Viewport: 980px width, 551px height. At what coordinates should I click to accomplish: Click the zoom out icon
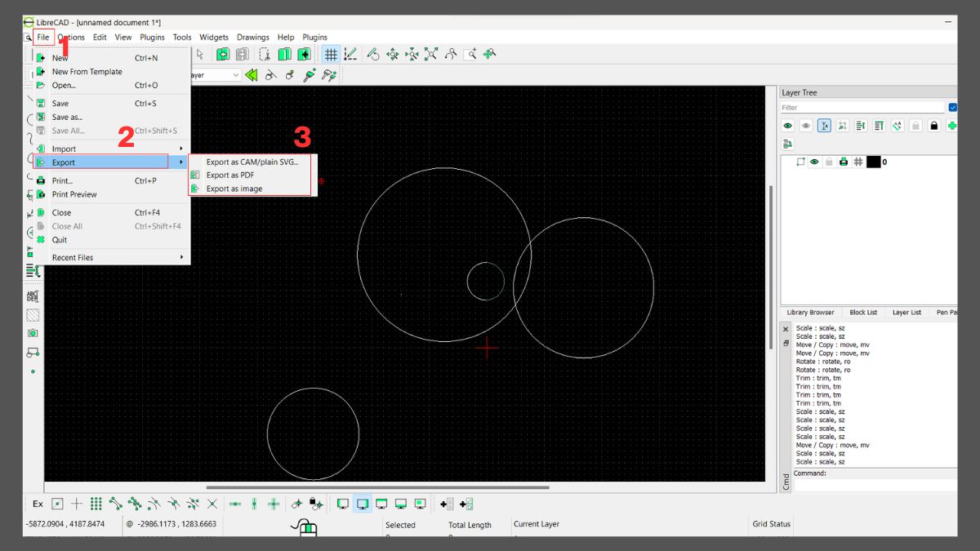[x=412, y=54]
